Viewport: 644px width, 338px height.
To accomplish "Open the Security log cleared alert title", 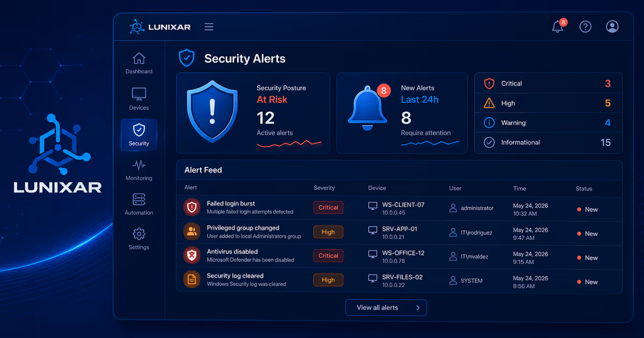I will point(235,275).
